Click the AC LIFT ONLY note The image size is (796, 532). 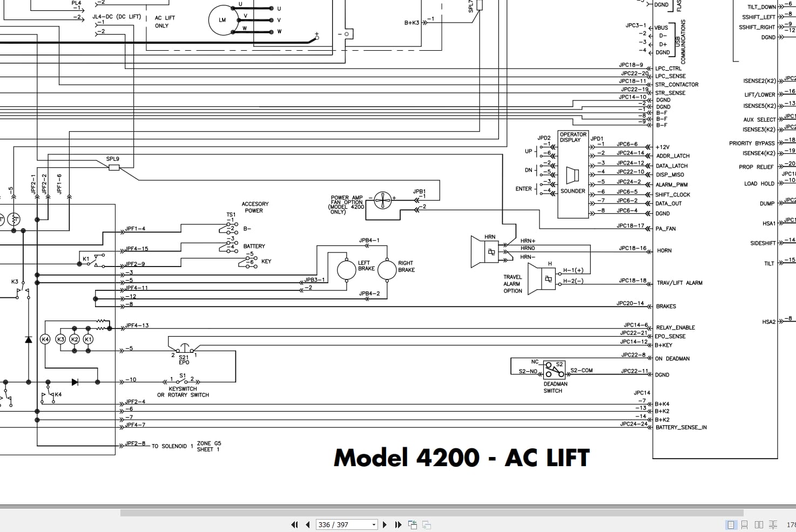(x=165, y=22)
